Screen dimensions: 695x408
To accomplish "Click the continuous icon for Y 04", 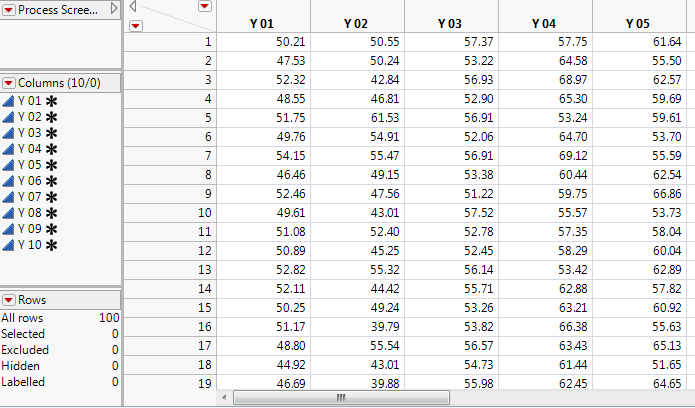I will point(8,149).
